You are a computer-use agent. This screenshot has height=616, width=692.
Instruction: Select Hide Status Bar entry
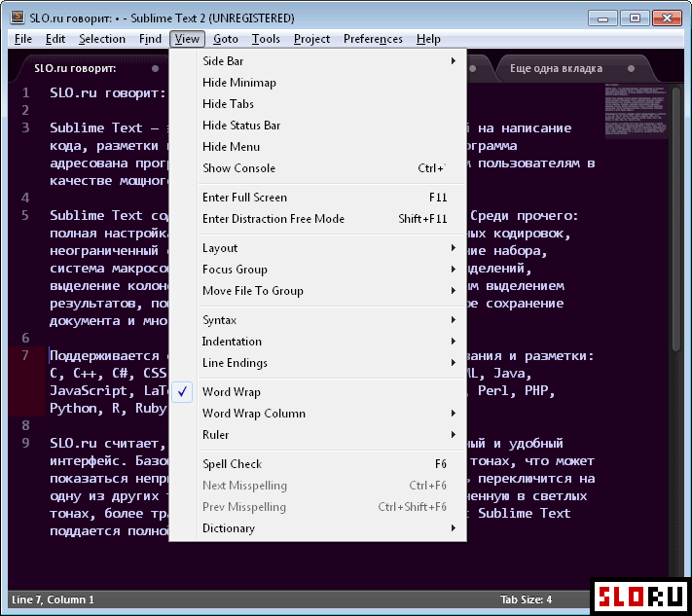pyautogui.click(x=317, y=126)
